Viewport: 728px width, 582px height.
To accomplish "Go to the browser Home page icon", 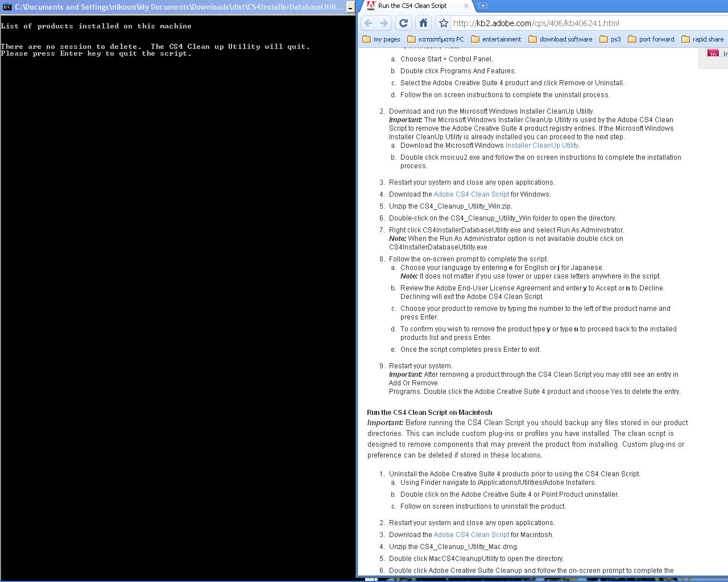I will [x=423, y=23].
